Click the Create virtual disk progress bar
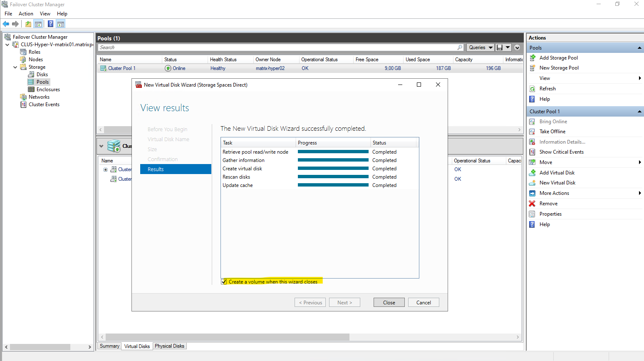The image size is (644, 361). click(333, 169)
